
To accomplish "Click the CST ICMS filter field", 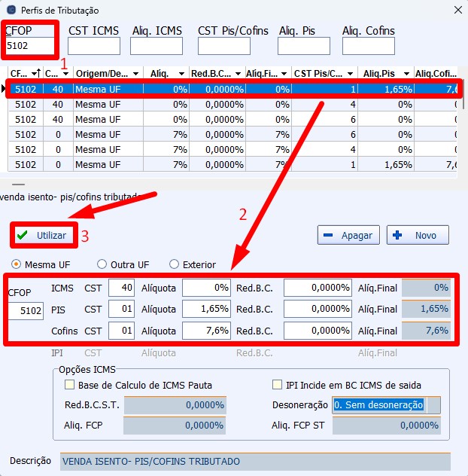I will (94, 46).
